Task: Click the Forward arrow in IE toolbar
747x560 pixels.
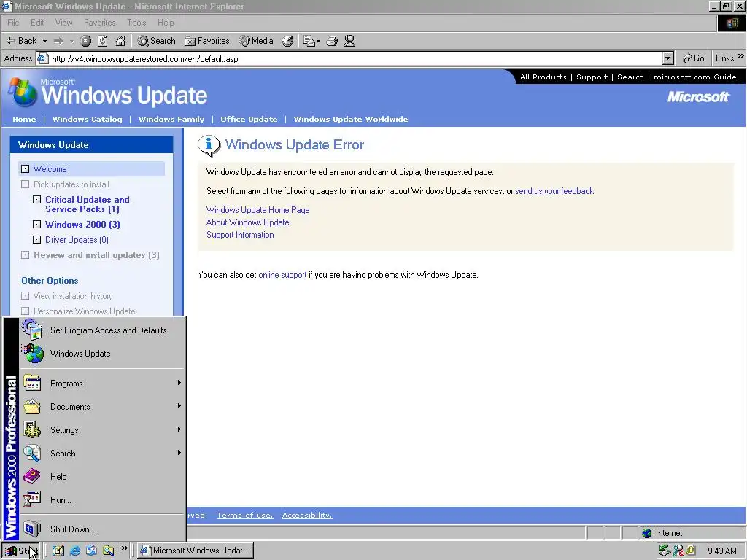Action: pos(58,41)
